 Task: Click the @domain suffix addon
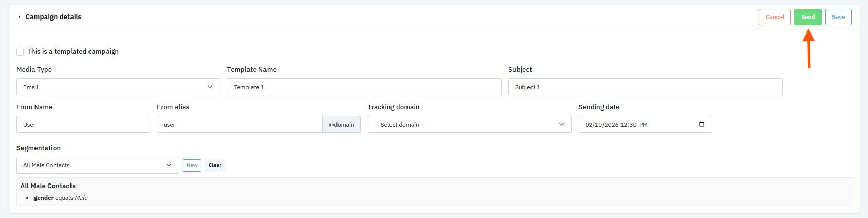tap(341, 125)
